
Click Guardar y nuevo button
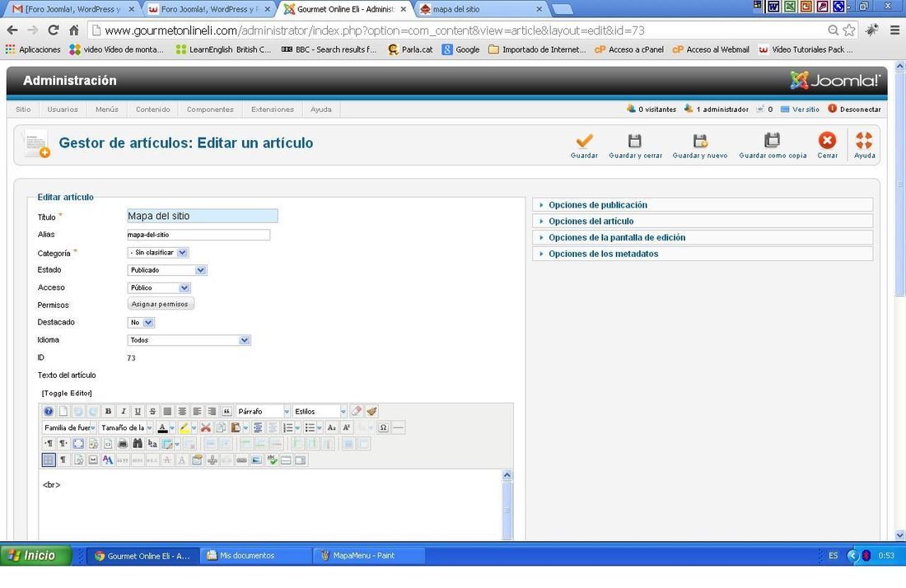(700, 146)
